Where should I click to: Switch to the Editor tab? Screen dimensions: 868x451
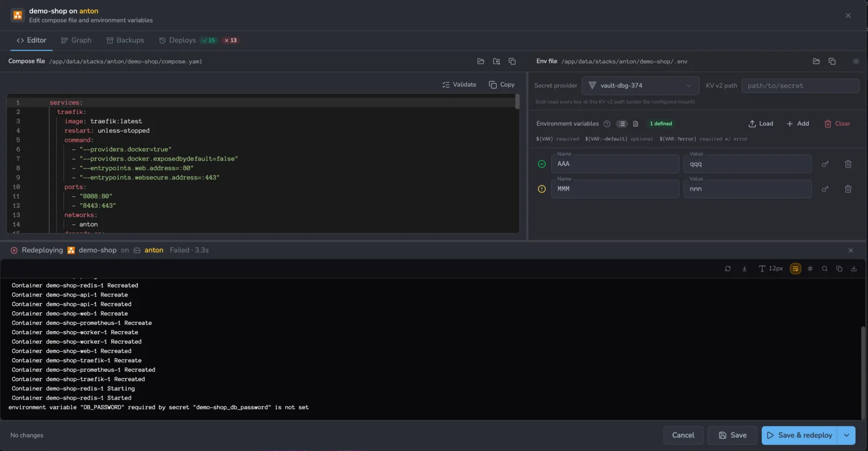(x=31, y=40)
